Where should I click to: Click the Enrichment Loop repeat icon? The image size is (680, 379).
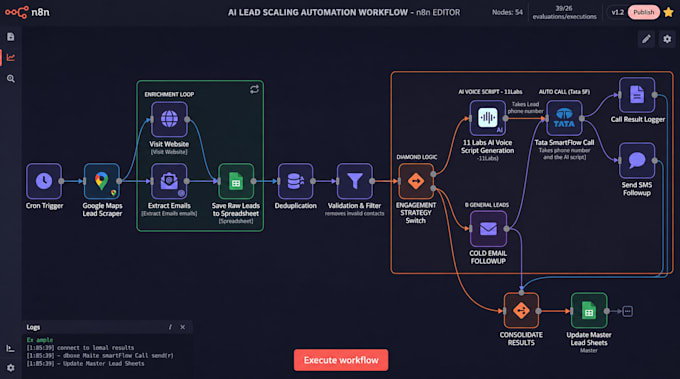(x=254, y=89)
